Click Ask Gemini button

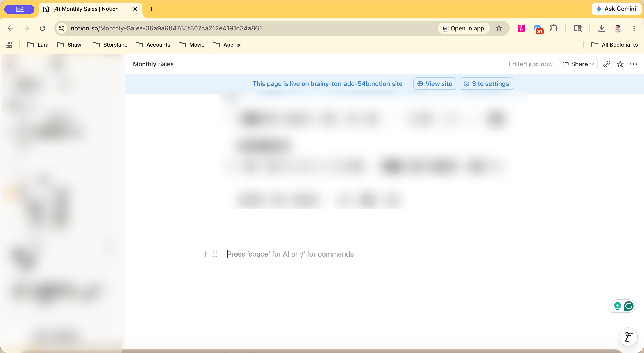coord(616,9)
